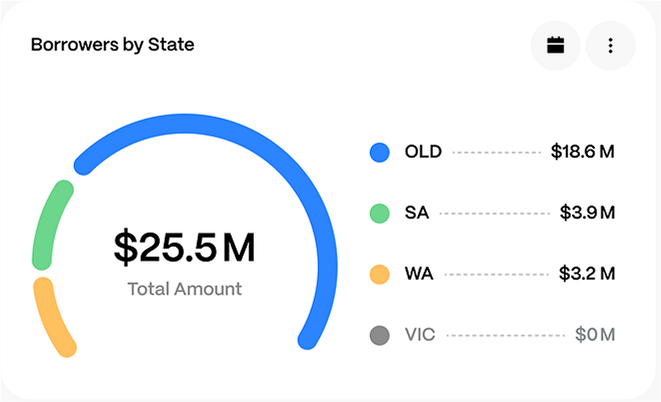This screenshot has width=661, height=402.
Task: Click the $25.5 M total figure
Action: click(x=184, y=249)
